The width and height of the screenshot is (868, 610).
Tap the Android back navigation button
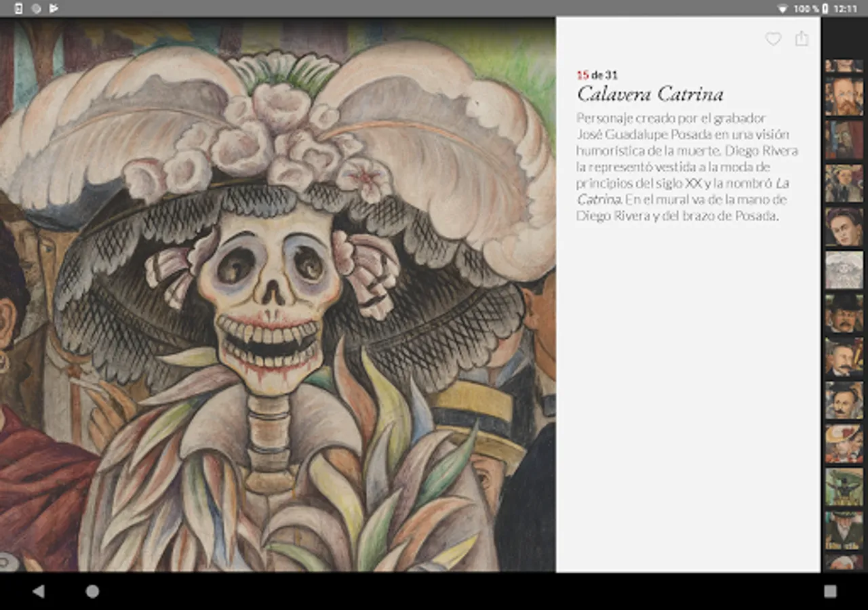[38, 591]
